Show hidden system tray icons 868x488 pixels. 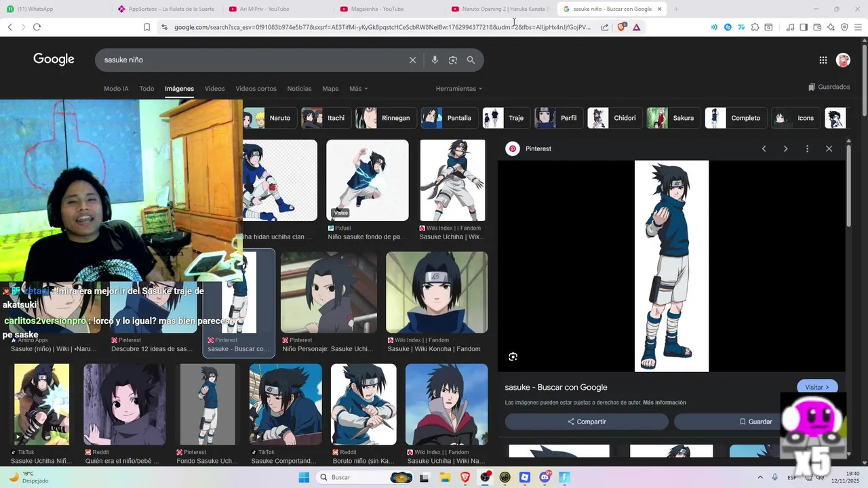pyautogui.click(x=760, y=477)
